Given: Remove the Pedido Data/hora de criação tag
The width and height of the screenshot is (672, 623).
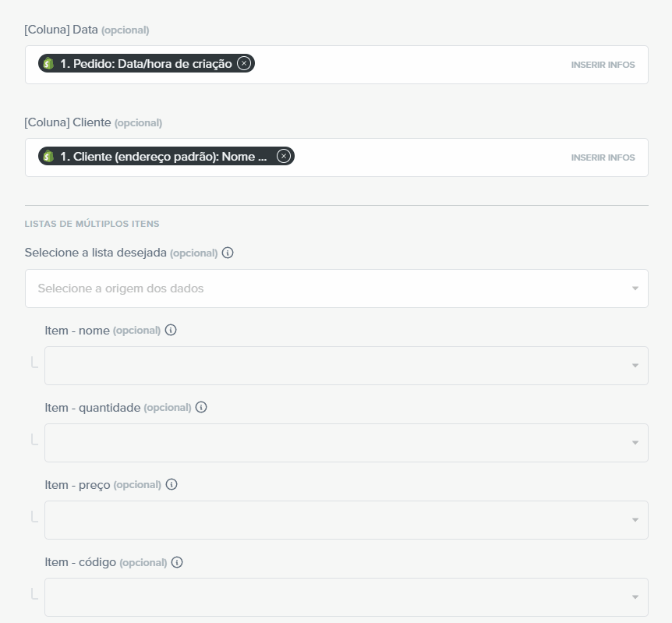Looking at the screenshot, I should 244,63.
